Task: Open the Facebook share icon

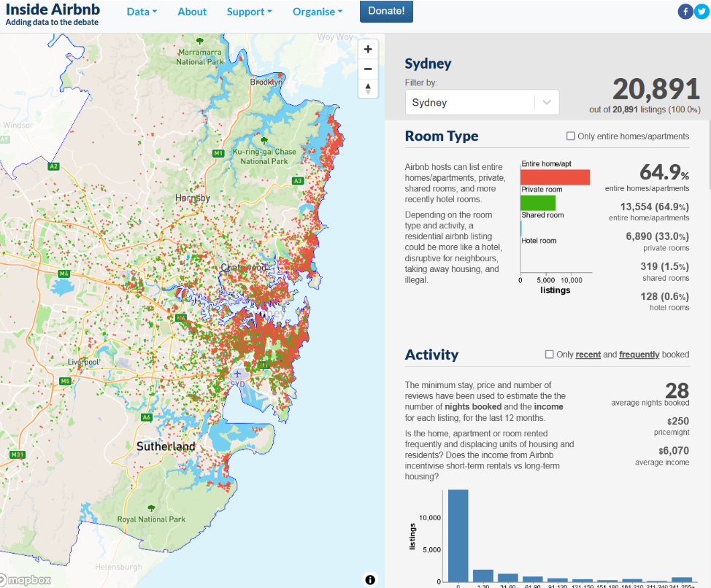Action: coord(685,11)
